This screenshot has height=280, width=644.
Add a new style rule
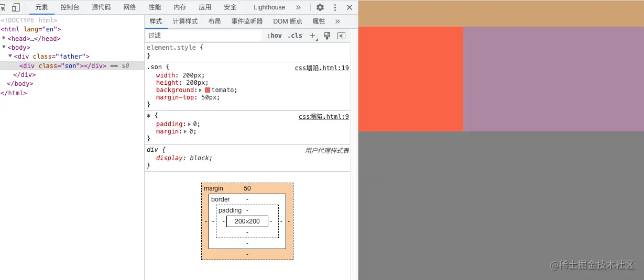point(312,36)
